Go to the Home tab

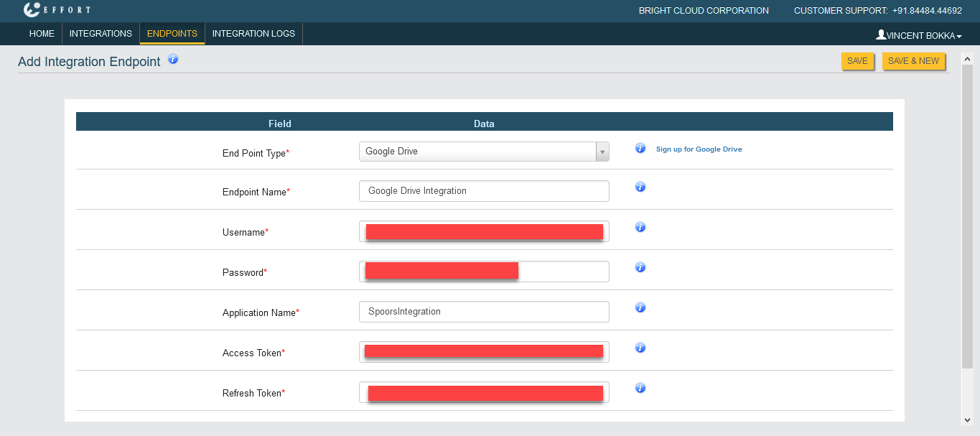pyautogui.click(x=42, y=34)
